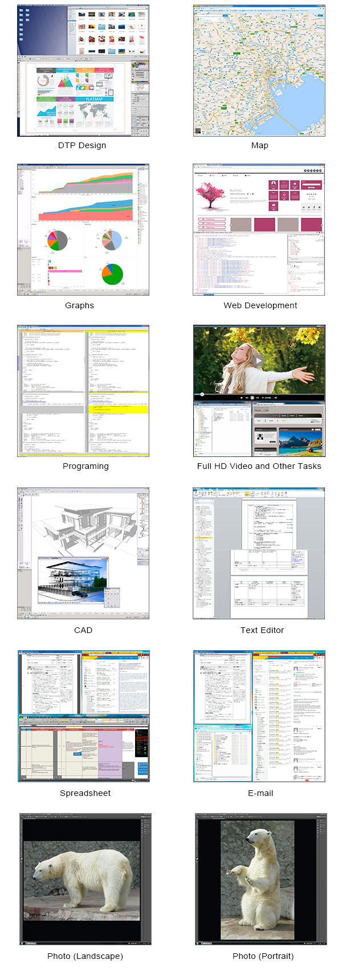Click the green pie chart in Graphs
This screenshot has width=342, height=980.
click(112, 274)
